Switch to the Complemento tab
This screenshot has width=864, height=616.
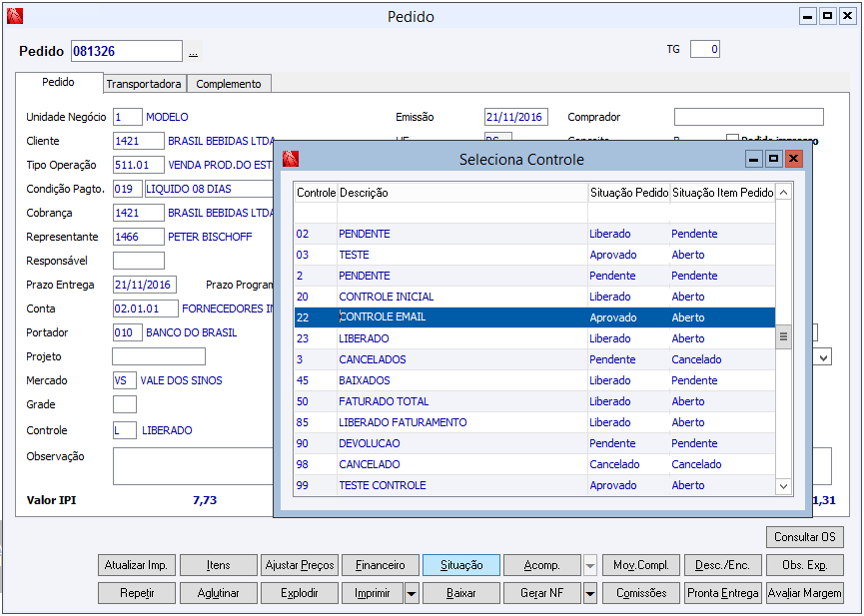click(x=229, y=84)
